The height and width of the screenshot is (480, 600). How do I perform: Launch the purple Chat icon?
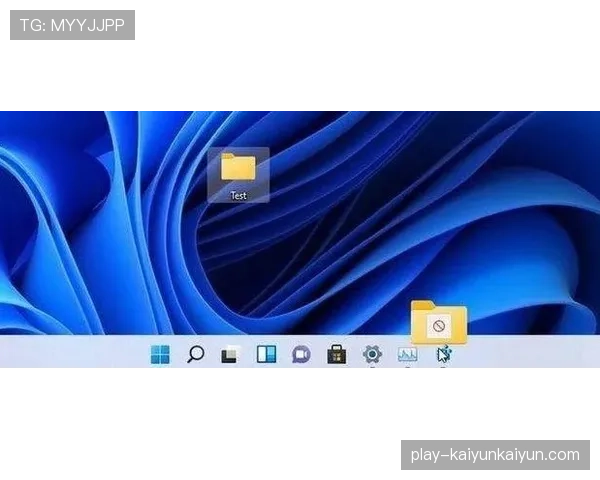click(301, 354)
